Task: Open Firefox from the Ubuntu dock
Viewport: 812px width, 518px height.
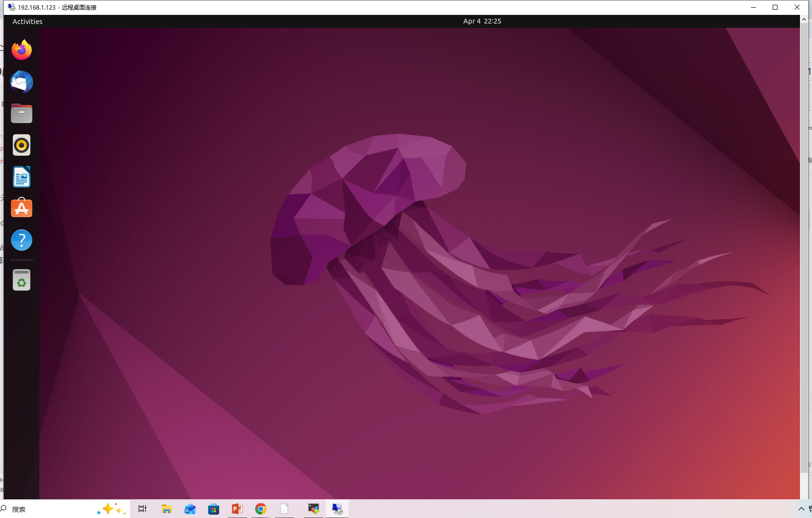Action: click(x=22, y=50)
